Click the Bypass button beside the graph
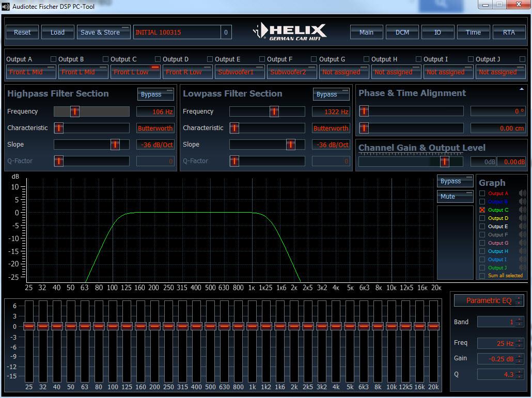This screenshot has width=532, height=398. tap(455, 181)
